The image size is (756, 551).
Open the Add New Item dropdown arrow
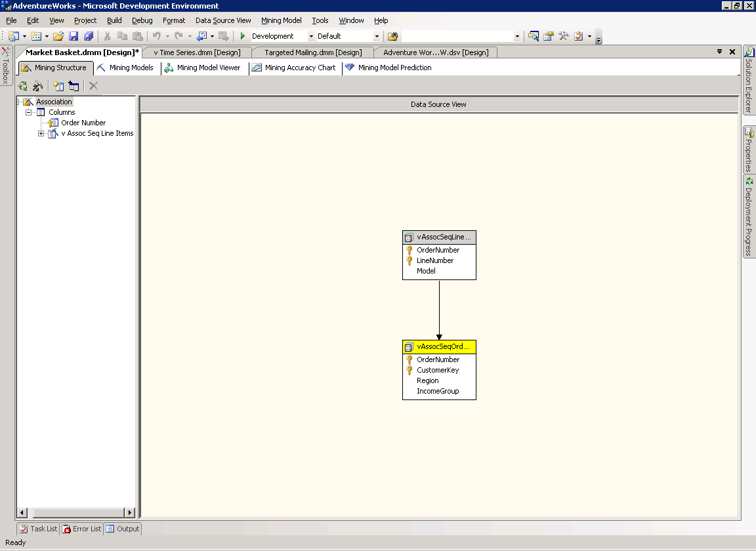click(x=47, y=37)
